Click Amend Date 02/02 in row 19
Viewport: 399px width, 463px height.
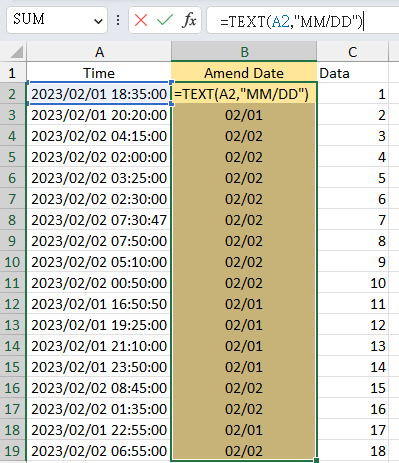tap(244, 451)
